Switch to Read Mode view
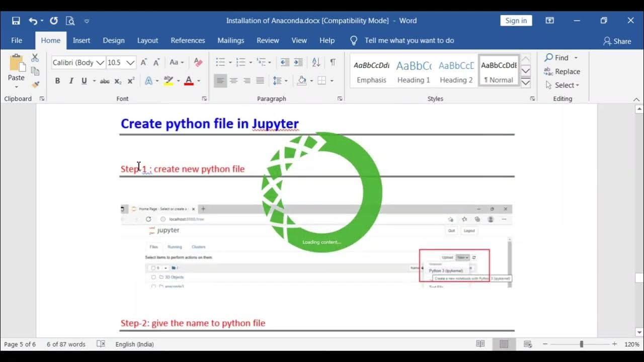Viewport: 644px width, 362px height. tap(480, 344)
